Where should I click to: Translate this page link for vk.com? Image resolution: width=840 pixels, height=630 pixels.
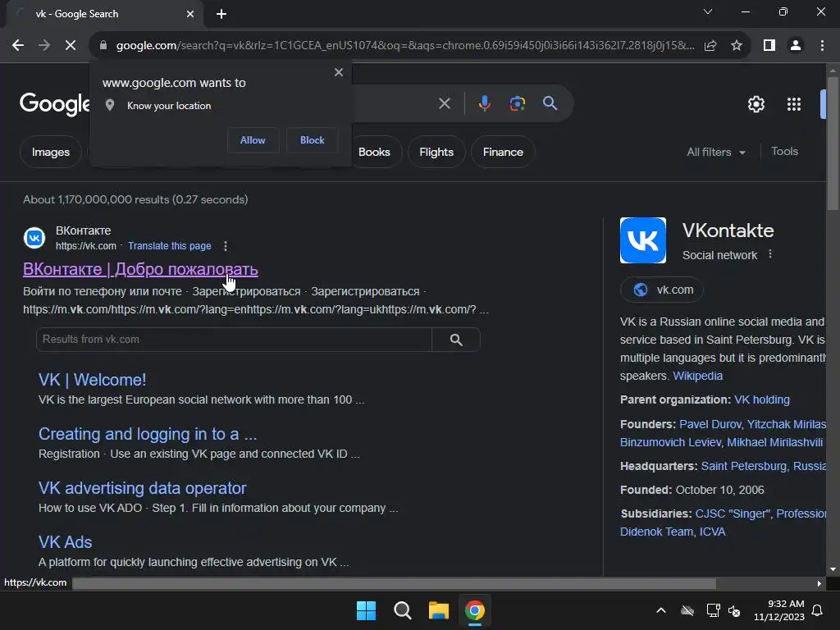pos(169,246)
